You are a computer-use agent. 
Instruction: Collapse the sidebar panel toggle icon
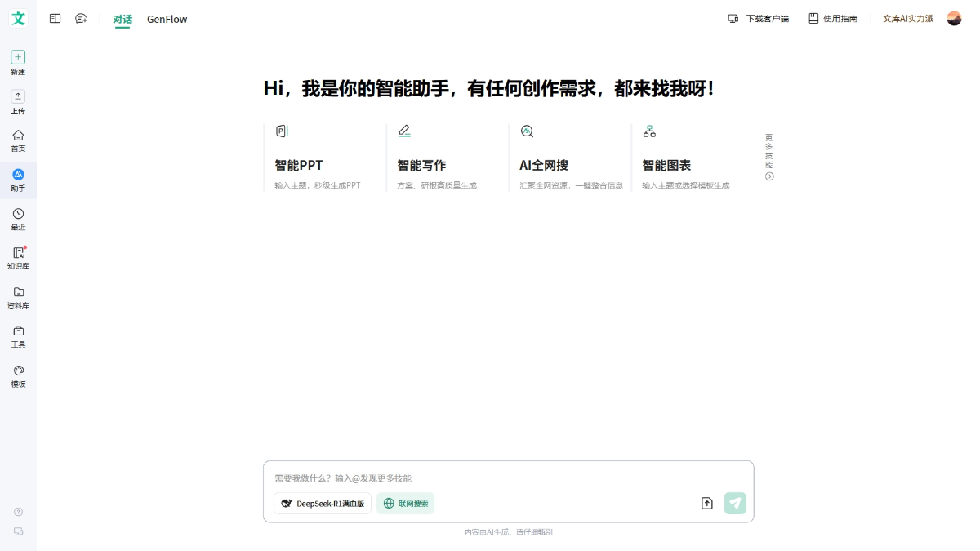click(55, 19)
